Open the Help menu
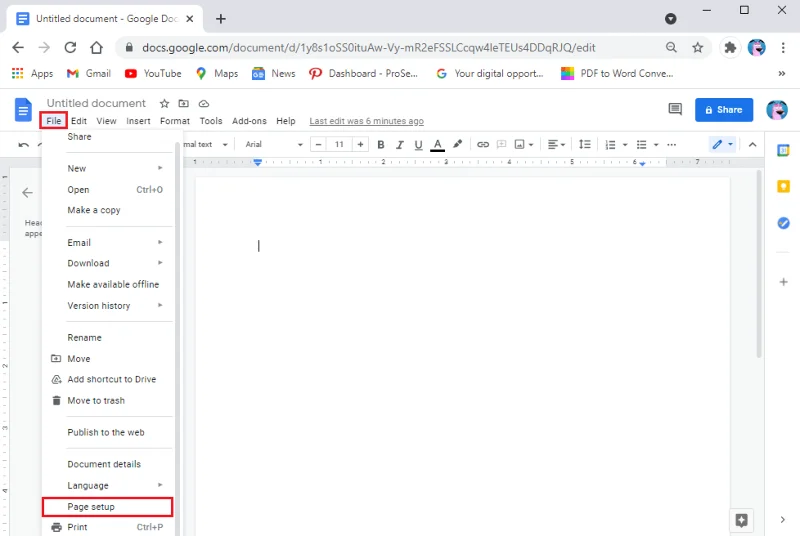Viewport: 800px width, 536px height. click(286, 121)
